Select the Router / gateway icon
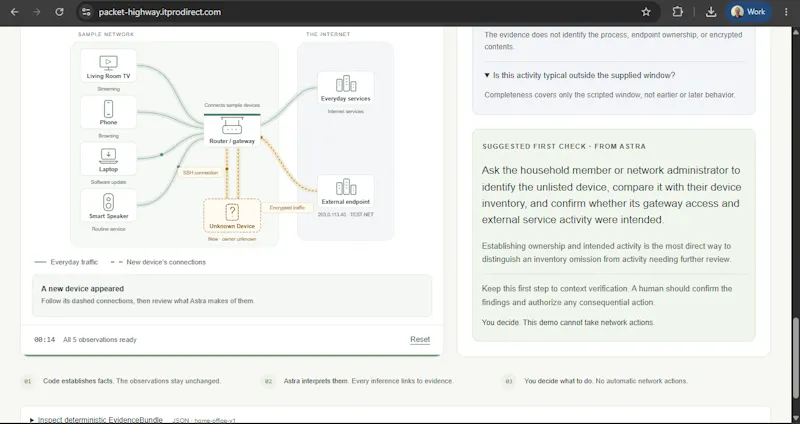The image size is (800, 424). pyautogui.click(x=232, y=126)
